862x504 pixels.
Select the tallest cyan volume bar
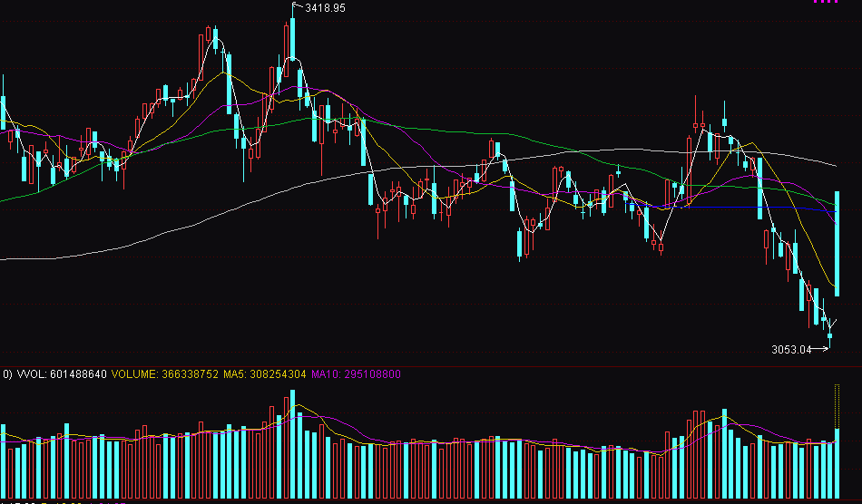click(292, 444)
